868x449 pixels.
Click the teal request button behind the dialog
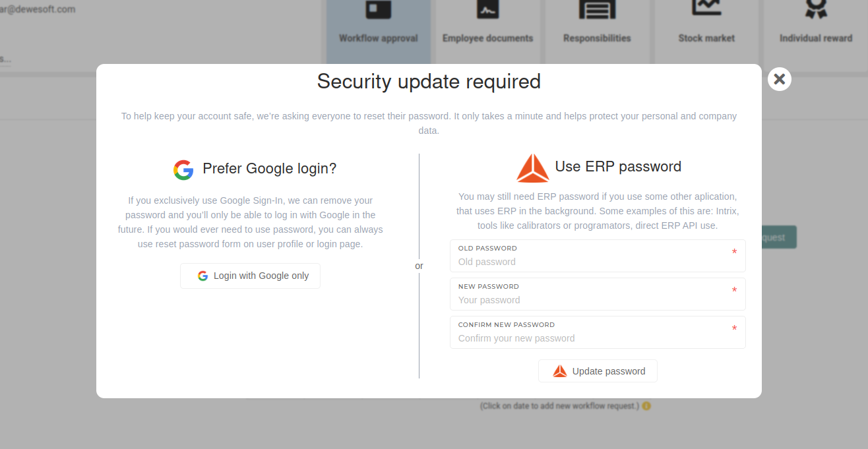tap(779, 237)
